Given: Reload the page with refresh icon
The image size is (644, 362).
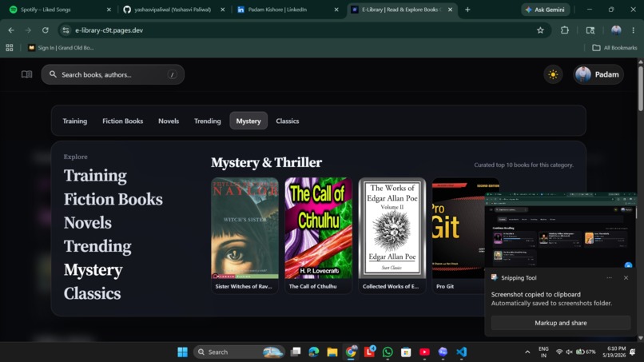Looking at the screenshot, I should (46, 30).
